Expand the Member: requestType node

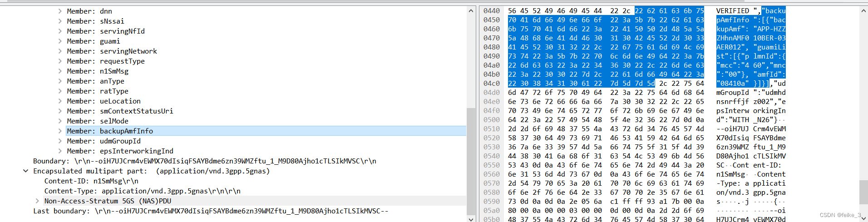[x=60, y=61]
